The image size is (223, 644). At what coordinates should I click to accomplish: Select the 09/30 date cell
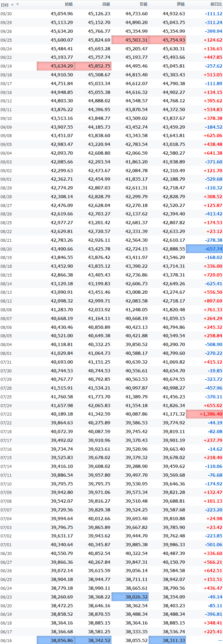tap(6, 14)
